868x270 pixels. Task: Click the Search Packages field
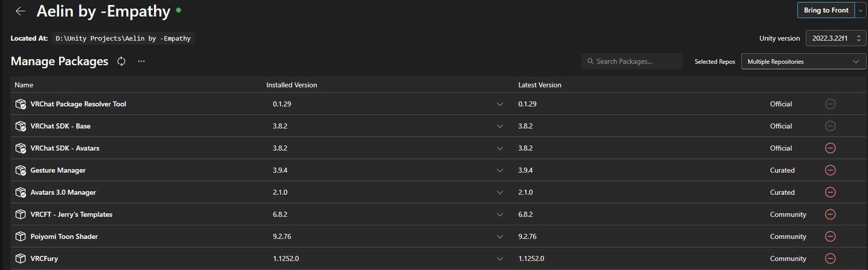[x=632, y=61]
